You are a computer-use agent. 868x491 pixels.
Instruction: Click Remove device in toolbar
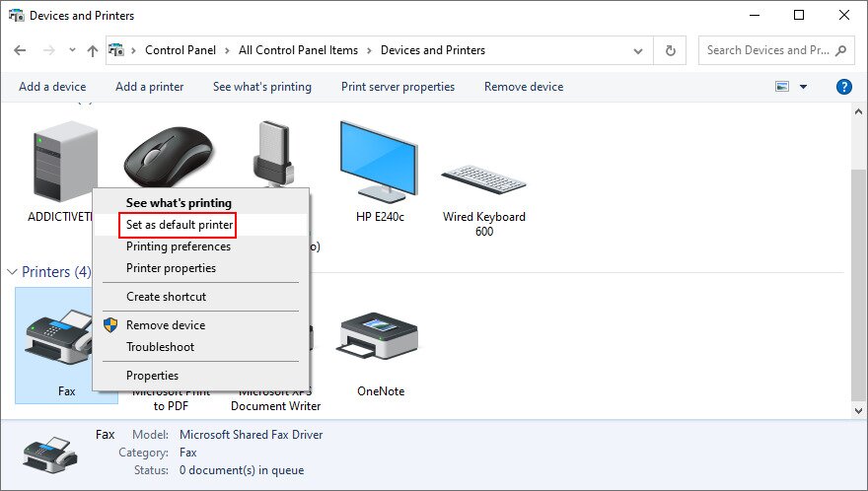(x=524, y=87)
